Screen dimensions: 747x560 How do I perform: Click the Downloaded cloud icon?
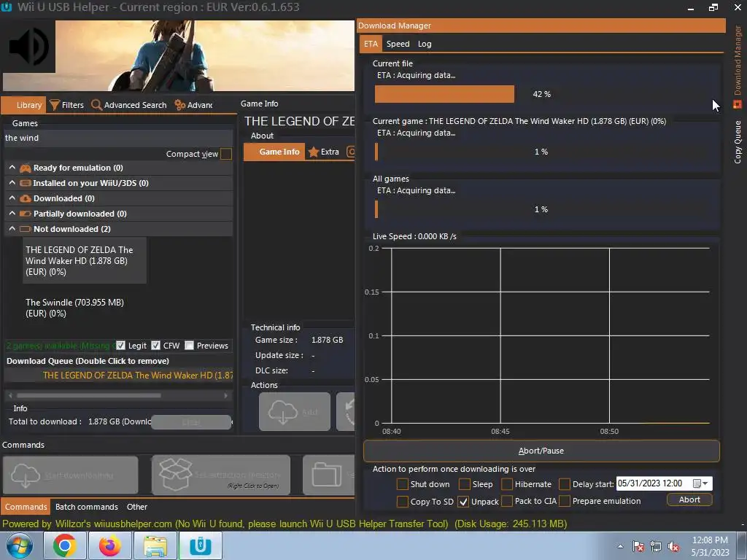coord(26,198)
